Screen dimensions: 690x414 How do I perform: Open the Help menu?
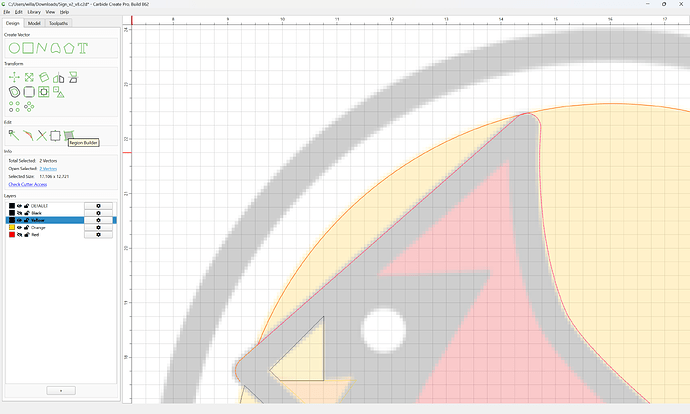point(64,12)
